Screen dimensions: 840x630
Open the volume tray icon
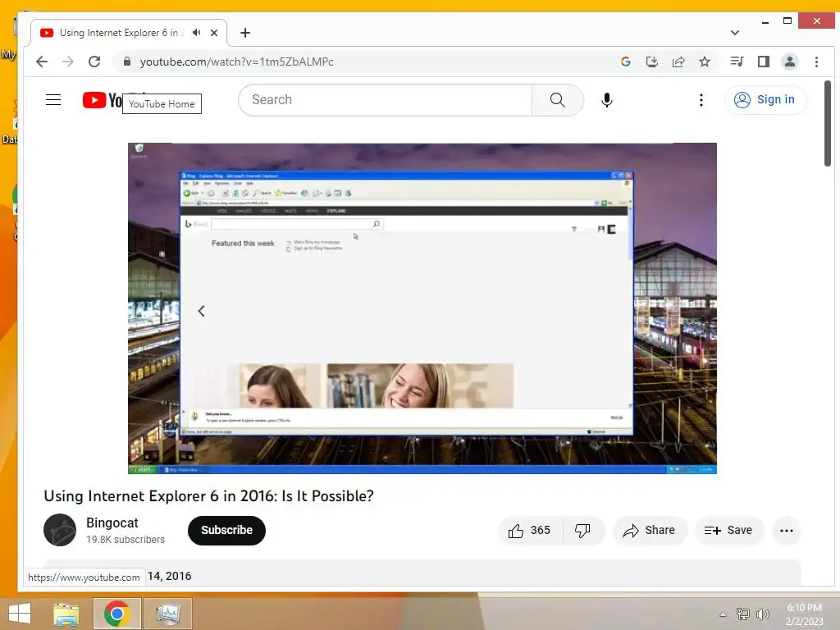point(762,614)
